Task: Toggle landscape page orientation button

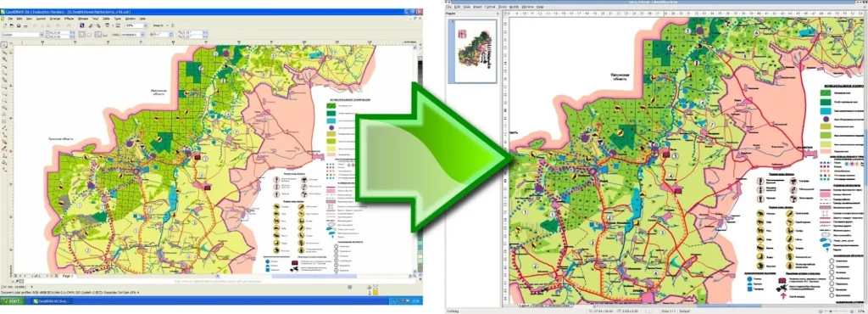Action: pos(89,35)
